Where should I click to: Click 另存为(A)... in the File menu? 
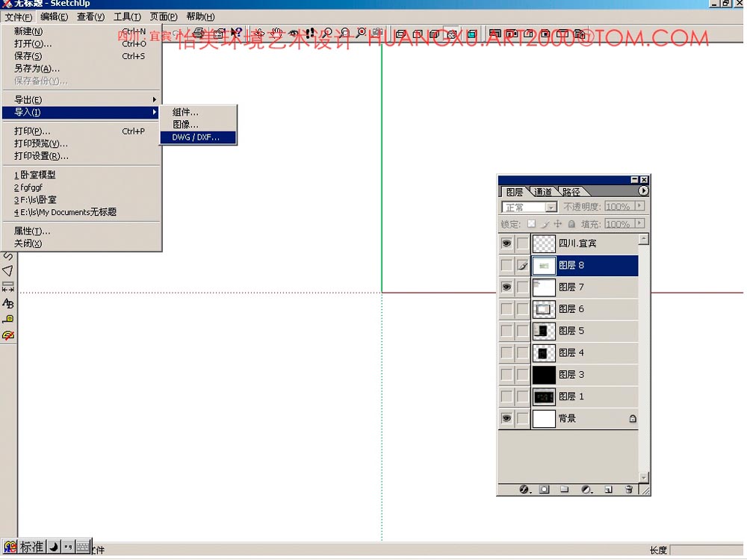pos(81,69)
